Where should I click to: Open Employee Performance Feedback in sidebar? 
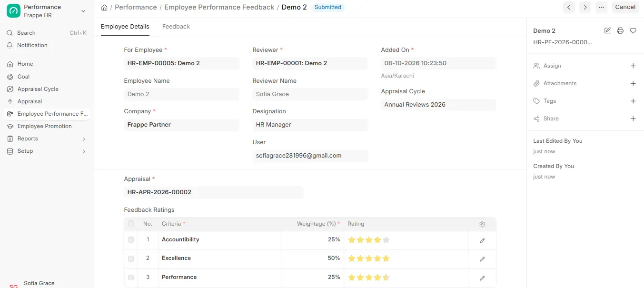[x=47, y=114]
